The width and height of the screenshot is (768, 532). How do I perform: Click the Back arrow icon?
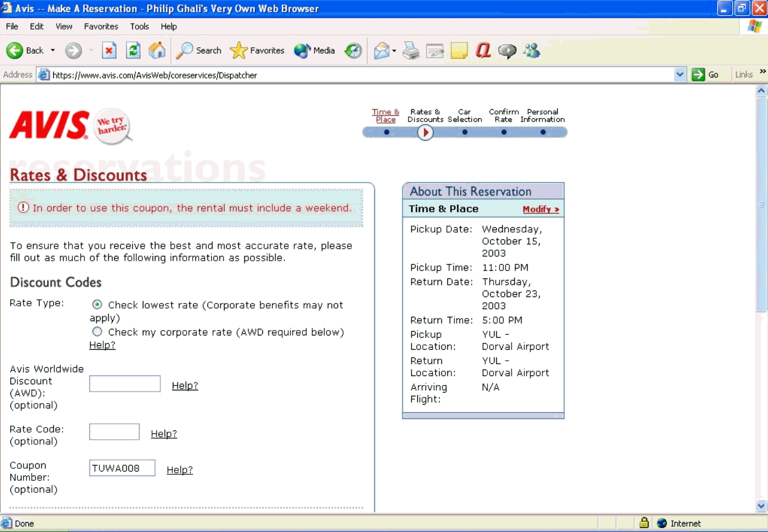click(x=15, y=51)
